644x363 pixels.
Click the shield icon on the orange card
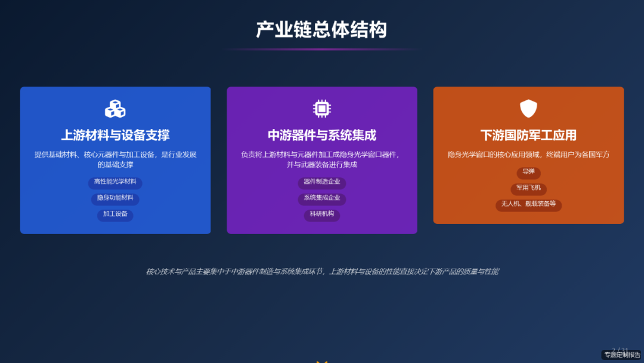click(528, 109)
